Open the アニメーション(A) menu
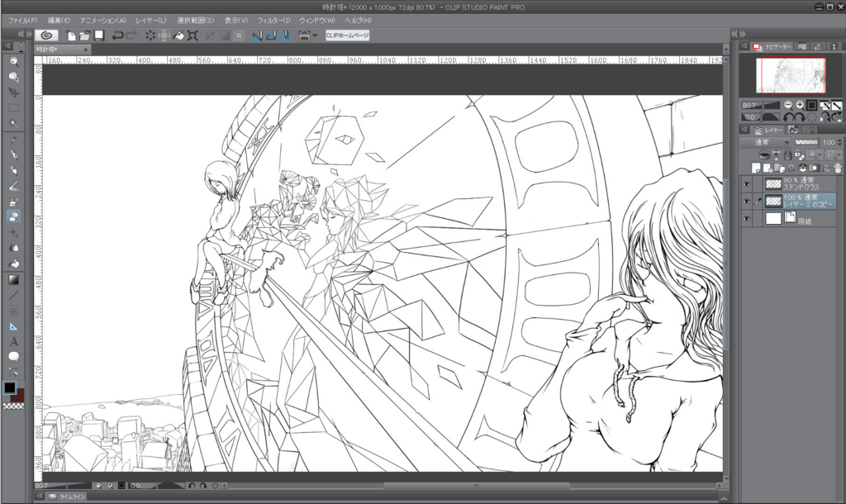The image size is (846, 504). coord(103,21)
